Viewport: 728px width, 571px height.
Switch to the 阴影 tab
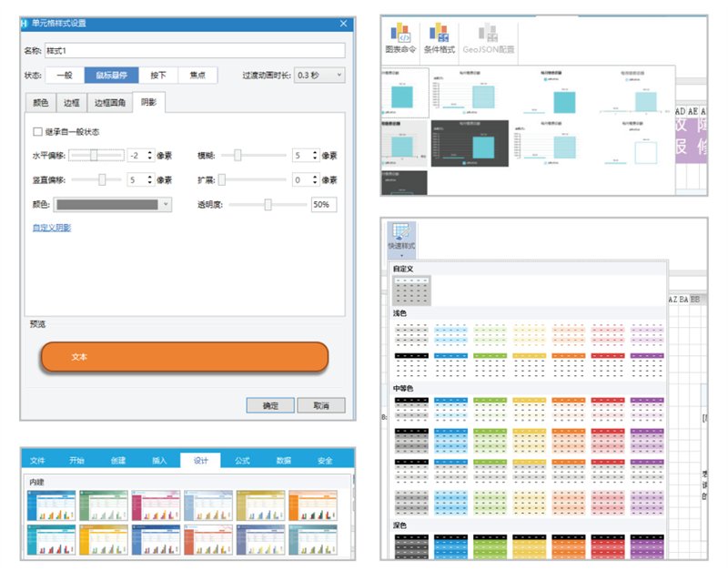(x=148, y=102)
